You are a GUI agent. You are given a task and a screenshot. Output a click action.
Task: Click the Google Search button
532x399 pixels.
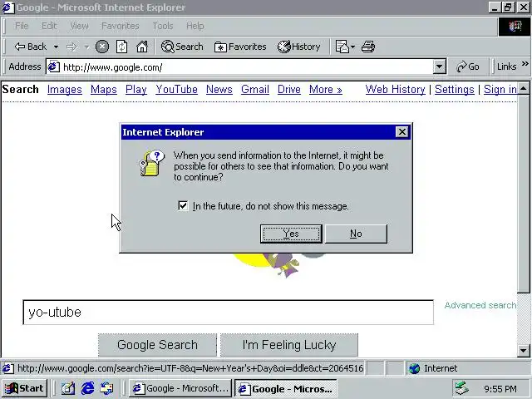[x=157, y=345]
